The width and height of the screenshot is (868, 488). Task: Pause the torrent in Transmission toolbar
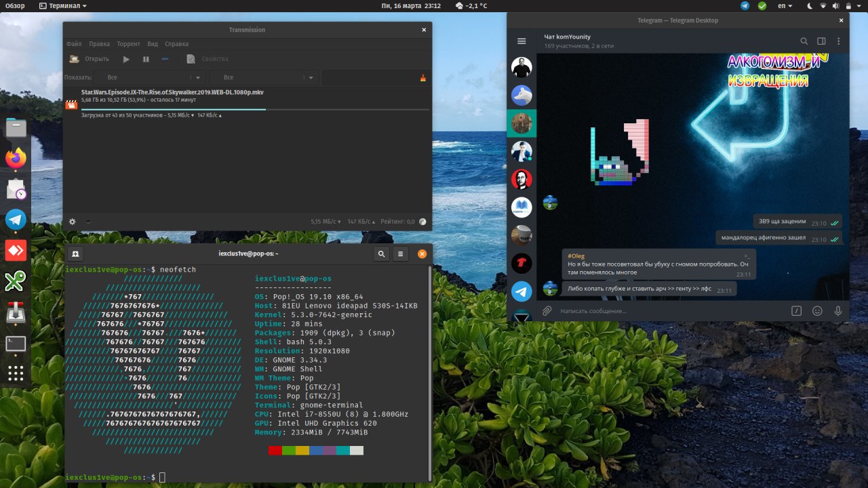click(x=146, y=59)
